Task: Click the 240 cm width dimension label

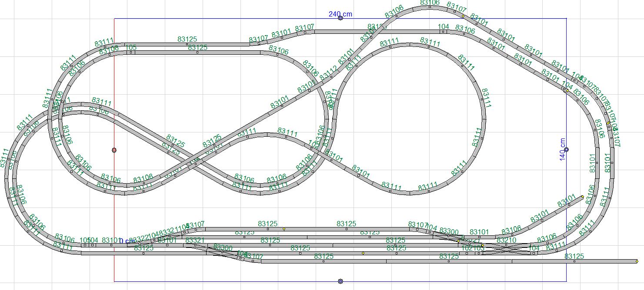Action: 340,14
